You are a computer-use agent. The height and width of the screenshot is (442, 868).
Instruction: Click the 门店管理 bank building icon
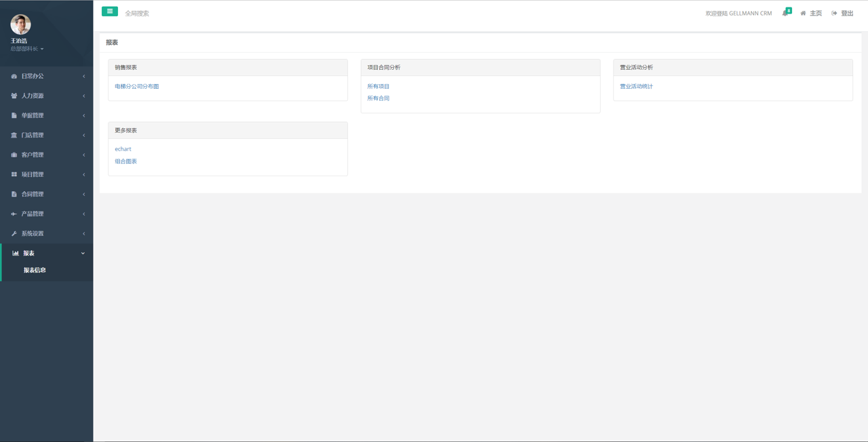(x=14, y=136)
